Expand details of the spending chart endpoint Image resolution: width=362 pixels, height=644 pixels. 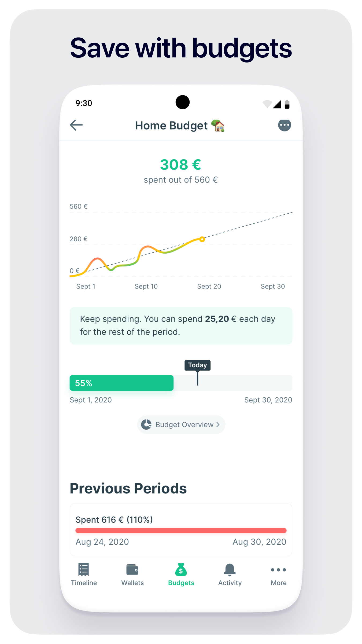(x=202, y=239)
